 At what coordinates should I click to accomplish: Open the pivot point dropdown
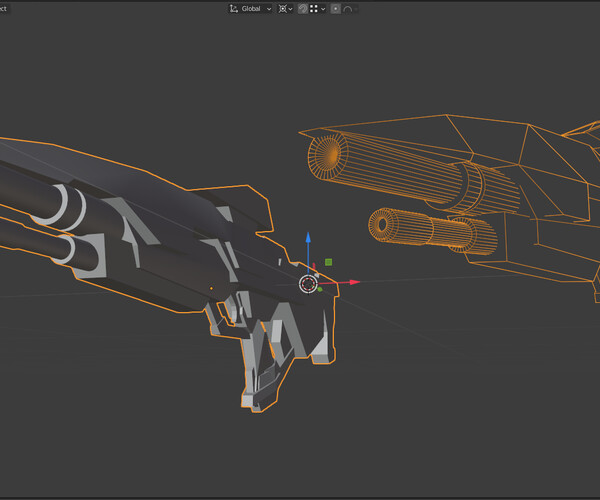[x=285, y=9]
